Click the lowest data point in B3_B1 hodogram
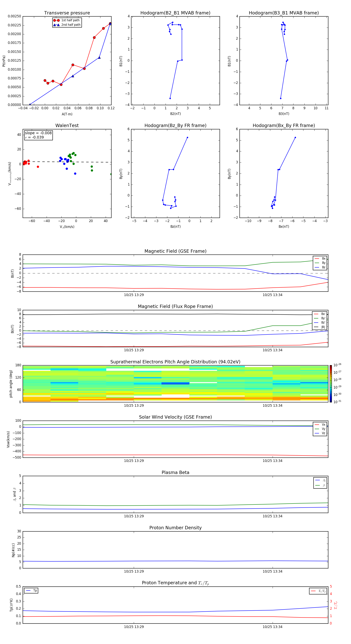 [281, 98]
